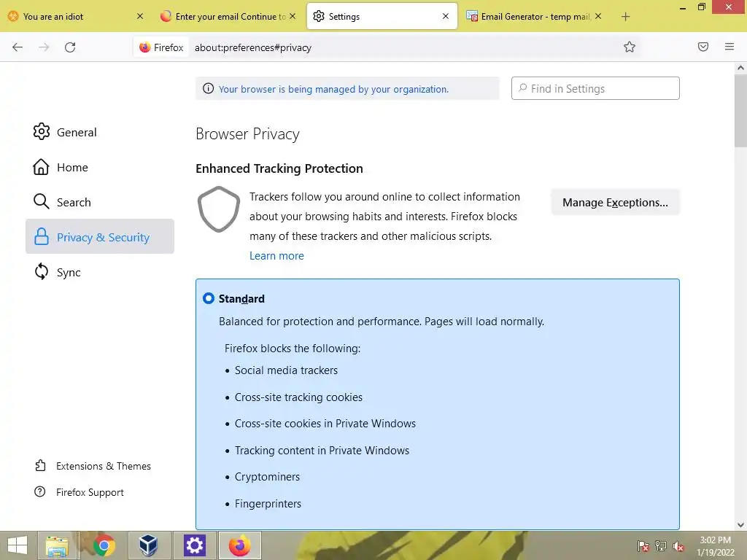This screenshot has width=747, height=560.
Task: Click the 'Cryptominers' list item
Action: click(267, 477)
